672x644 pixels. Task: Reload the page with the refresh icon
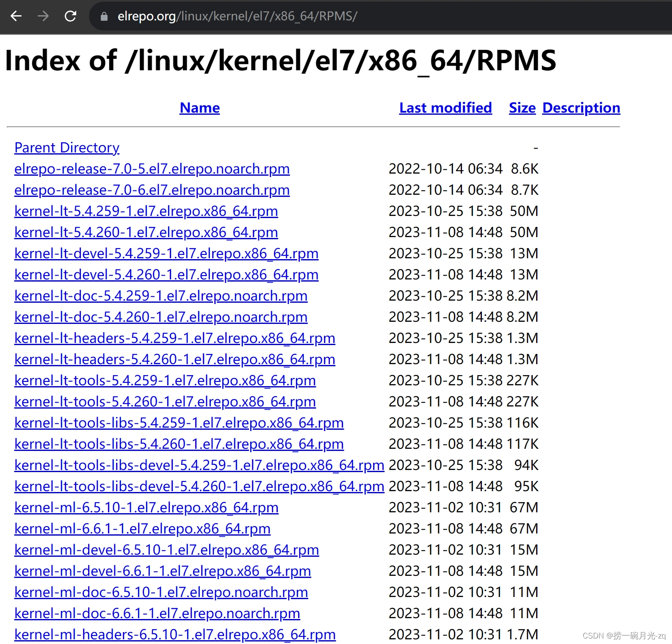point(70,16)
